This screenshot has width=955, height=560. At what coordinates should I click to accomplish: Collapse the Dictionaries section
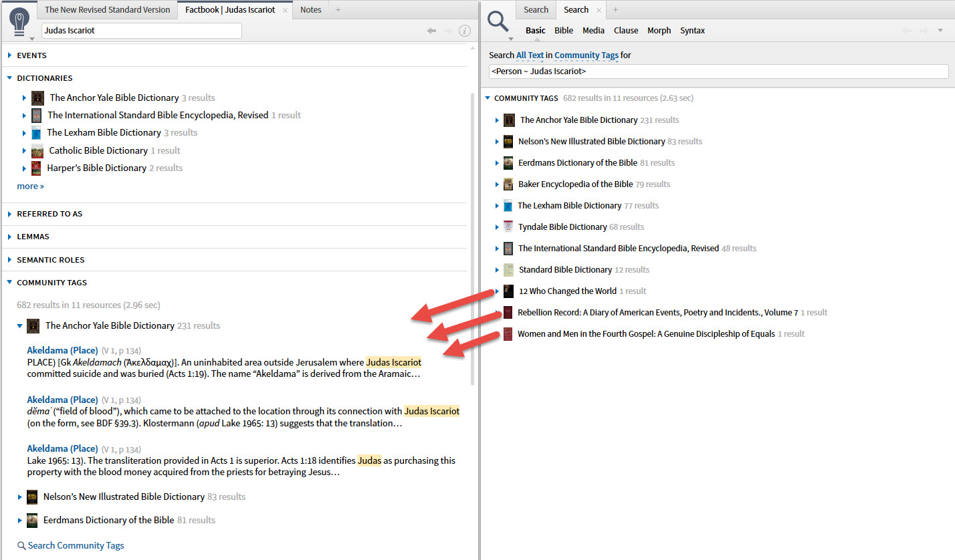click(x=10, y=78)
